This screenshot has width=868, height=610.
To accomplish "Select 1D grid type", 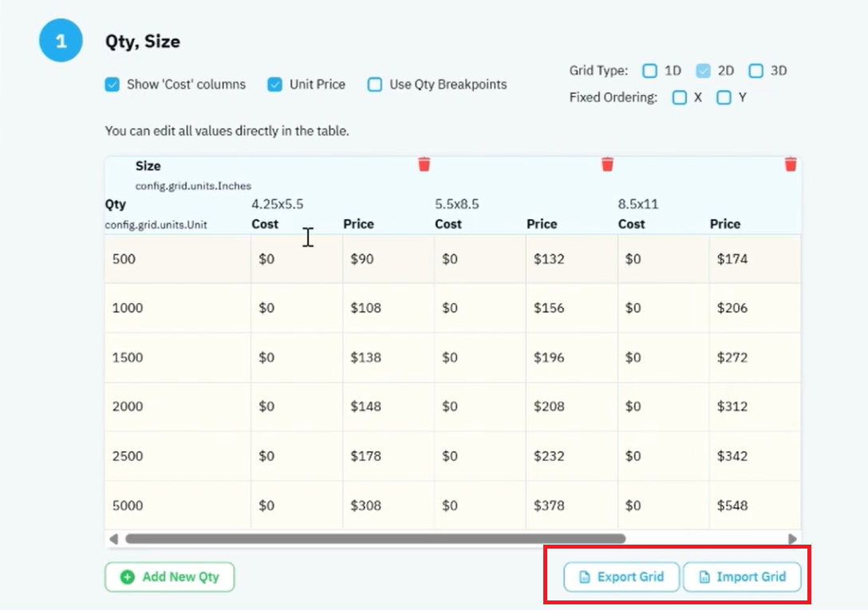I will pos(650,71).
